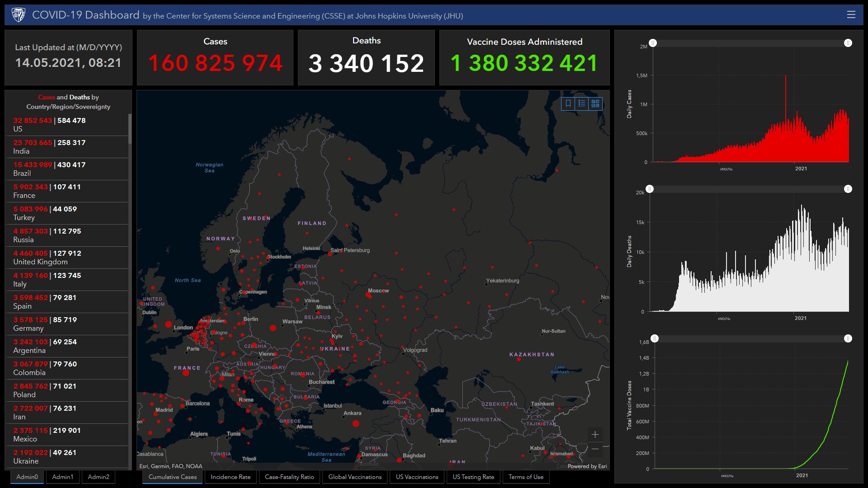Click the Esri, Garmin, FAO, NOAA attribution
This screenshot has width=868, height=488.
coord(171,466)
